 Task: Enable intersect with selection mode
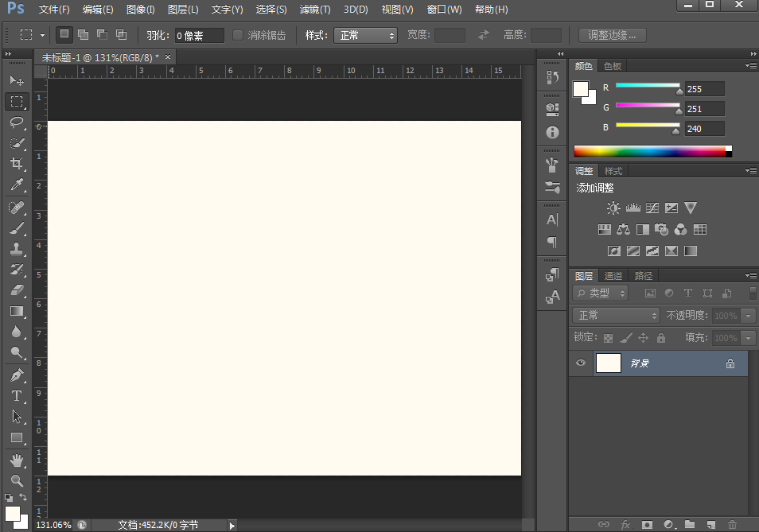click(x=121, y=34)
